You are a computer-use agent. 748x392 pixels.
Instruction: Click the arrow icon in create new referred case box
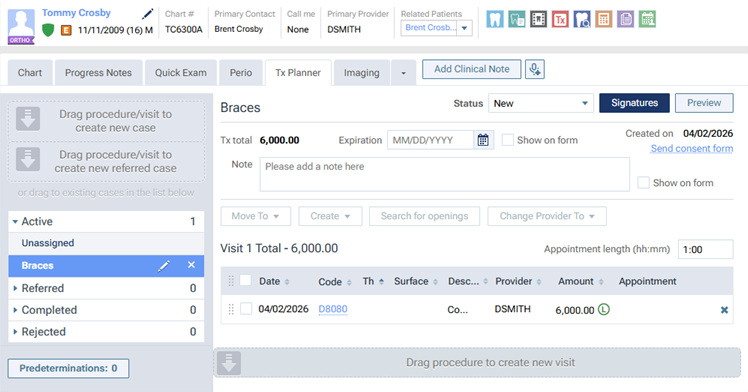pyautogui.click(x=28, y=160)
